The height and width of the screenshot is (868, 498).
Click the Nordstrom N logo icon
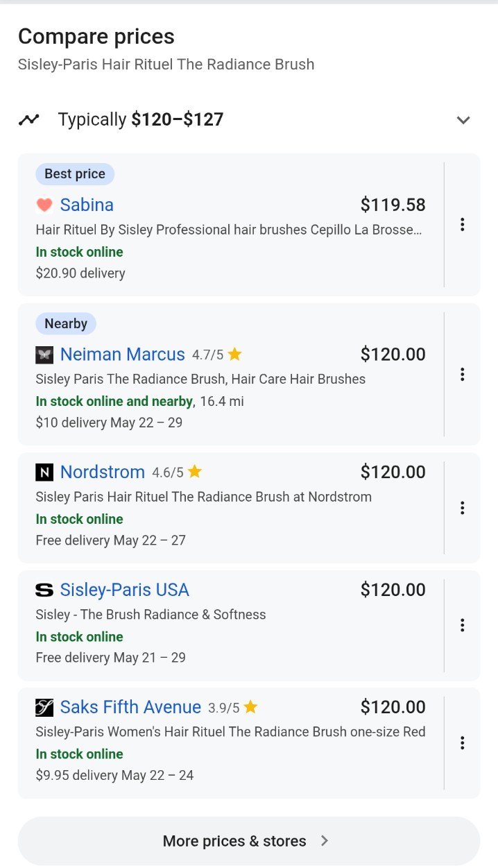pyautogui.click(x=44, y=473)
